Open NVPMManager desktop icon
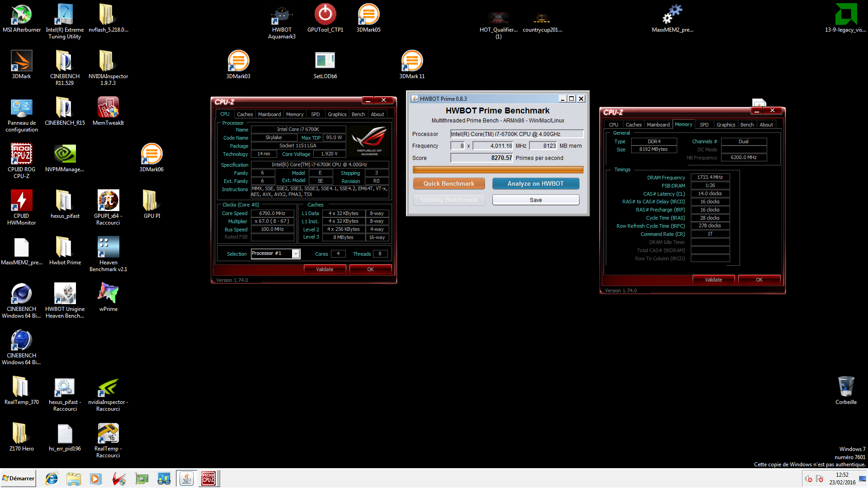This screenshot has height=488, width=868. pyautogui.click(x=65, y=158)
